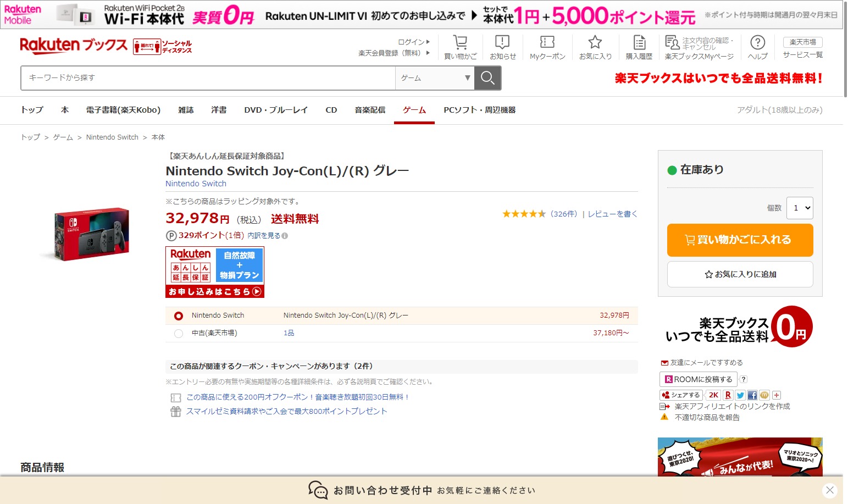The image size is (848, 504).
Task: Click the 1品 used items link
Action: pyautogui.click(x=289, y=333)
